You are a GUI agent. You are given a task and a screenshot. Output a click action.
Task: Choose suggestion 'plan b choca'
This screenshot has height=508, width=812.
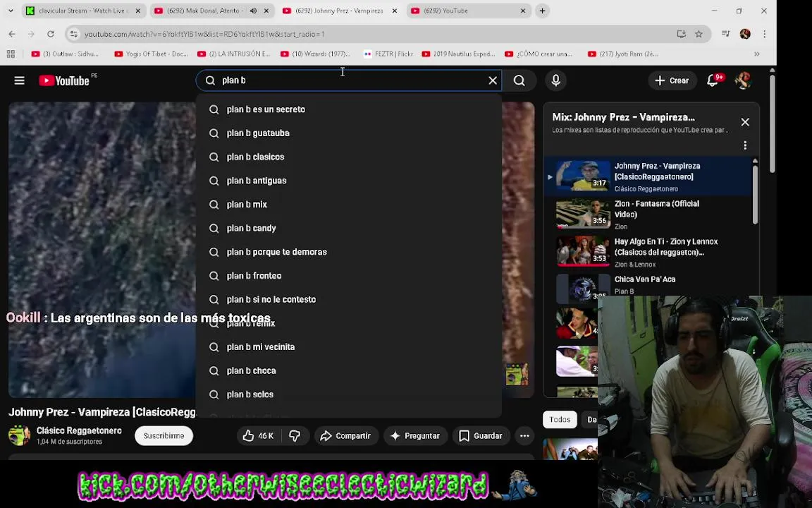tap(348, 370)
